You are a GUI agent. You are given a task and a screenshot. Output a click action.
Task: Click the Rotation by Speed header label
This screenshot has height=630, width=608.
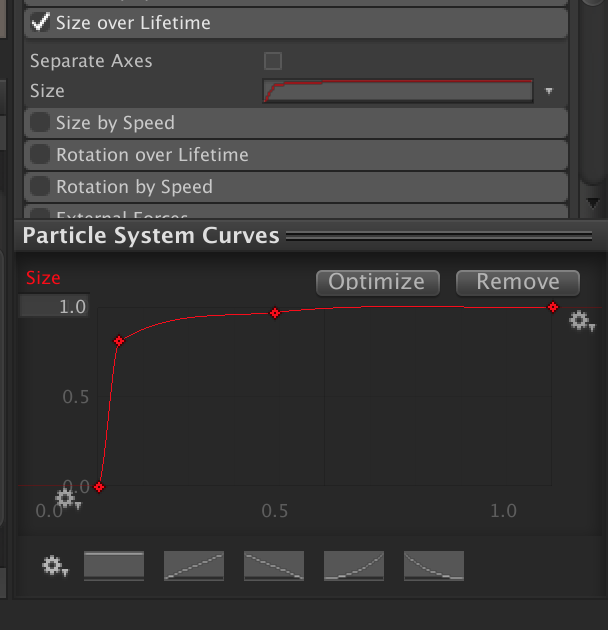[134, 187]
